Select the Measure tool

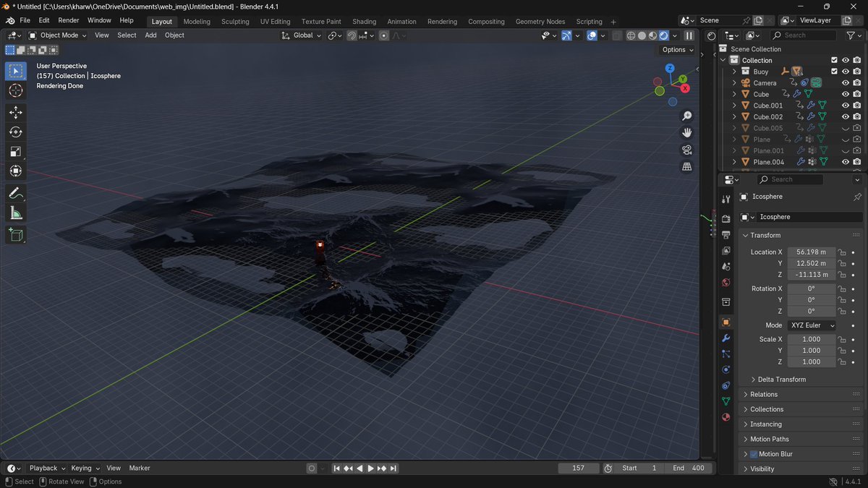tap(16, 213)
